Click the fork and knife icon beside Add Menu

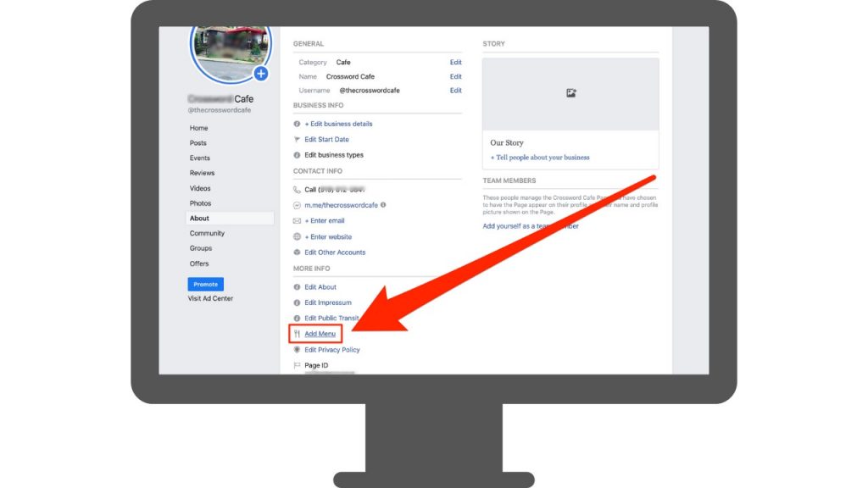(x=297, y=334)
